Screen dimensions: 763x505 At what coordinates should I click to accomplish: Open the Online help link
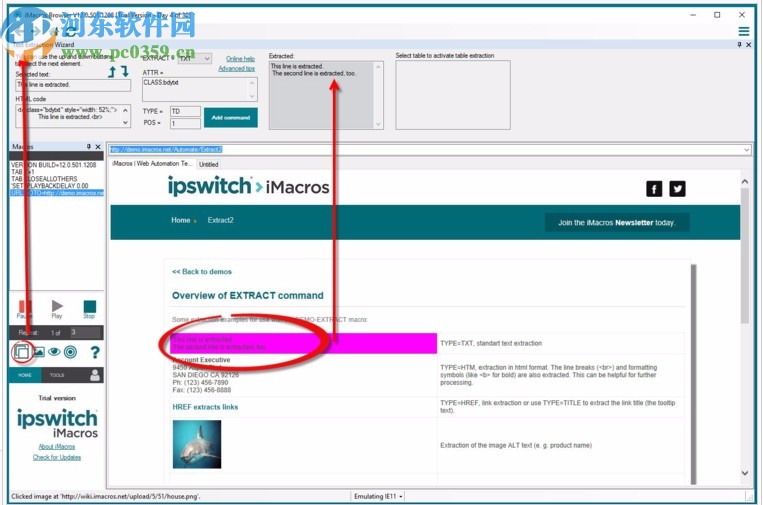click(240, 59)
